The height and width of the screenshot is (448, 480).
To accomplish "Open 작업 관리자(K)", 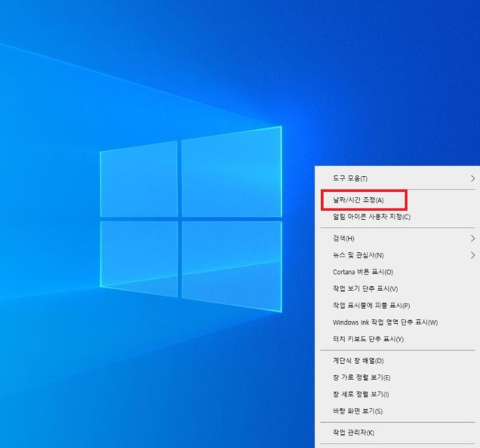I will coord(398,433).
